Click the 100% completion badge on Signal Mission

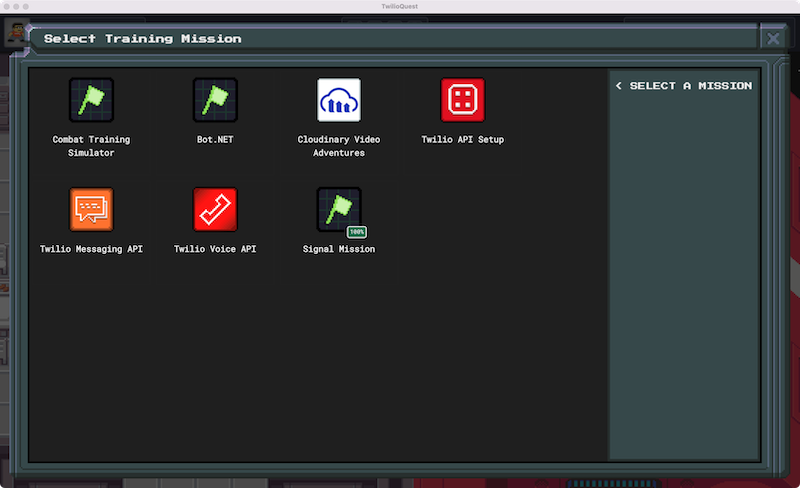[x=357, y=232]
